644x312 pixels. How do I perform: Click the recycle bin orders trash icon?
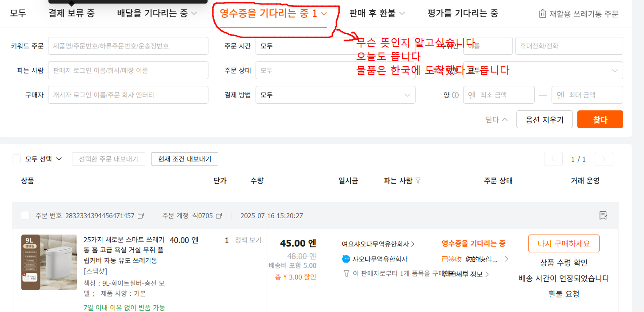pyautogui.click(x=542, y=14)
